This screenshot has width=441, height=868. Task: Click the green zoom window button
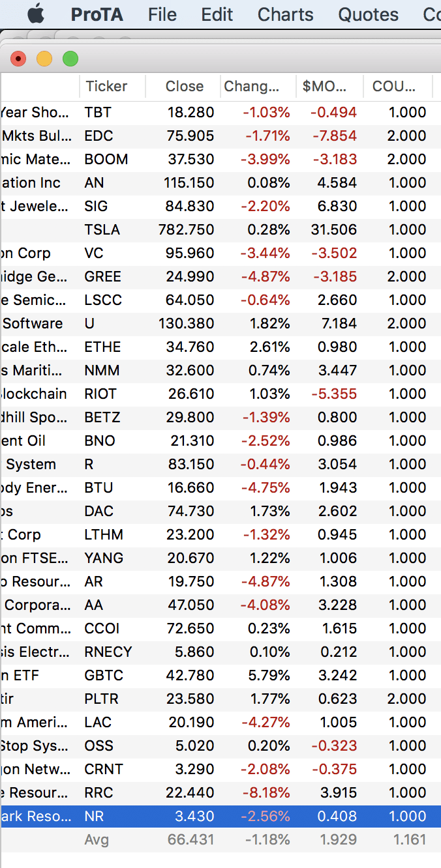click(x=70, y=59)
